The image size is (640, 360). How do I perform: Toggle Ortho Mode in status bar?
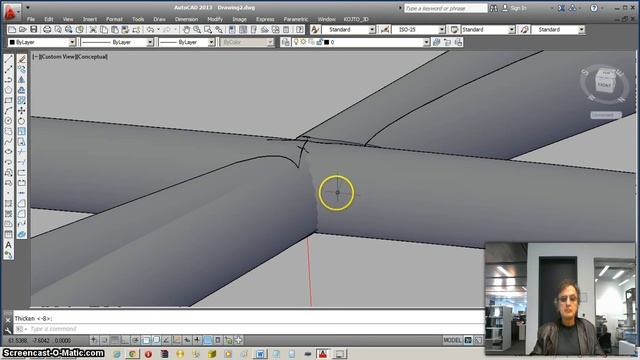point(125,340)
